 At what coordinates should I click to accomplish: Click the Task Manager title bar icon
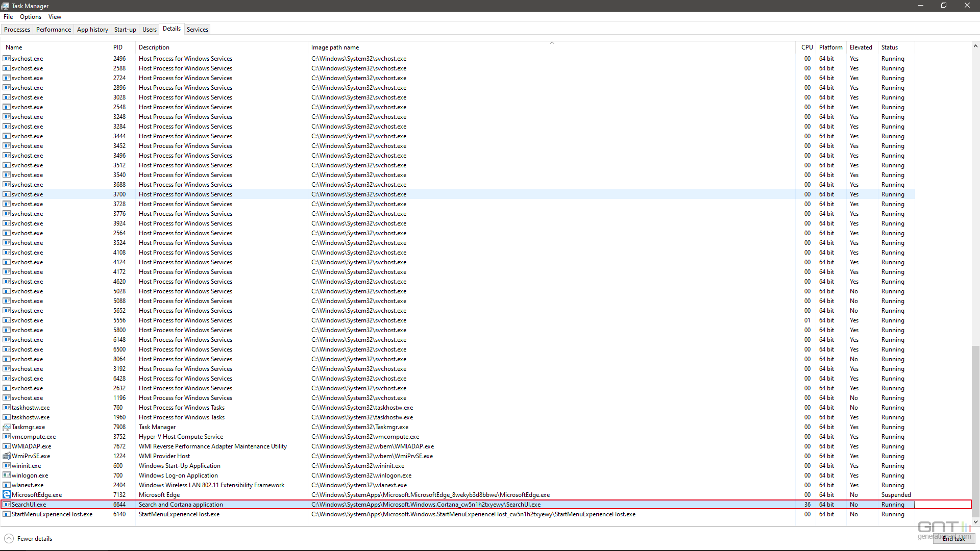pyautogui.click(x=5, y=6)
